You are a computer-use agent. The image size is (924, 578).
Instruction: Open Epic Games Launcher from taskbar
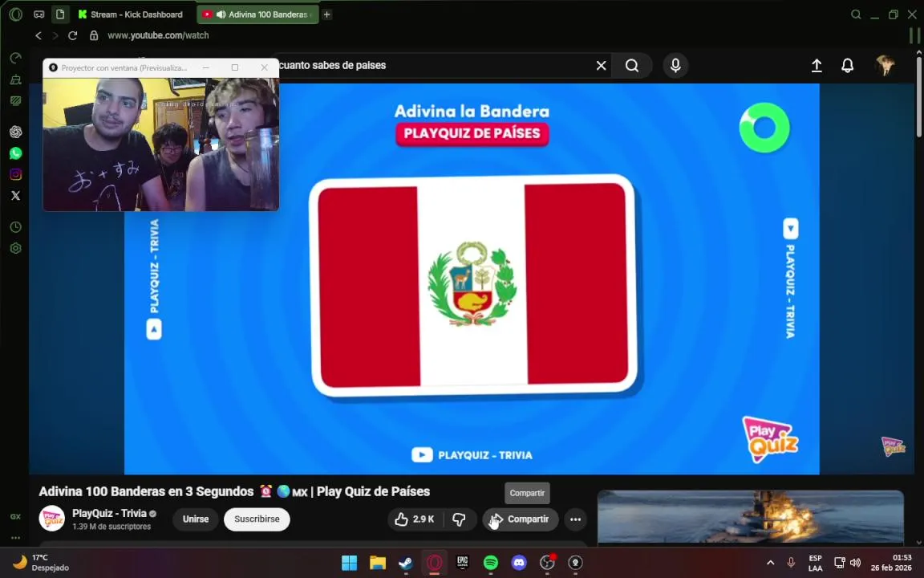pyautogui.click(x=463, y=563)
